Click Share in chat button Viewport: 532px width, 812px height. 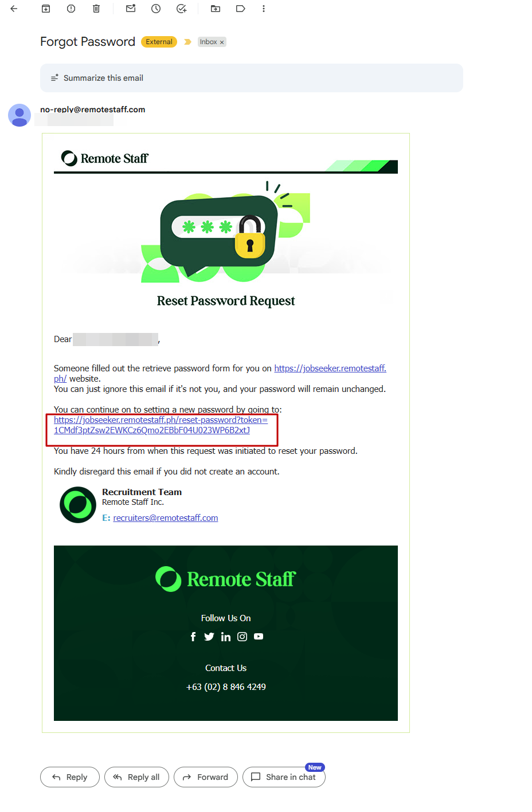284,777
